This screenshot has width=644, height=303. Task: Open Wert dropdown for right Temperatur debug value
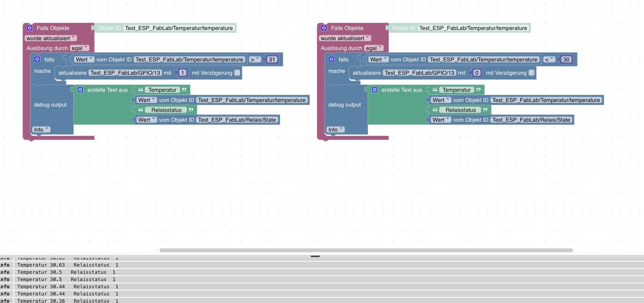[x=441, y=100]
